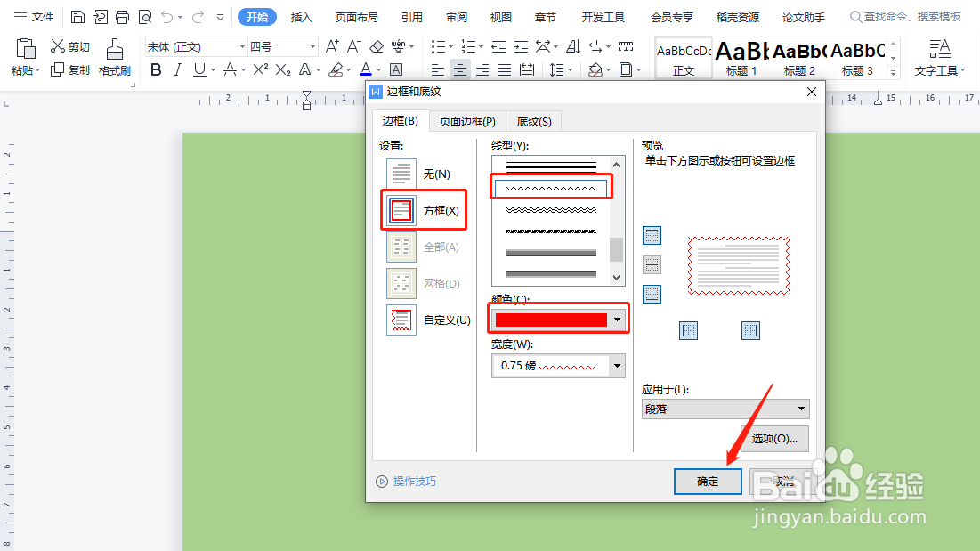Switch to the 页面布局 Page Layout tab
The width and height of the screenshot is (980, 551).
pyautogui.click(x=356, y=18)
